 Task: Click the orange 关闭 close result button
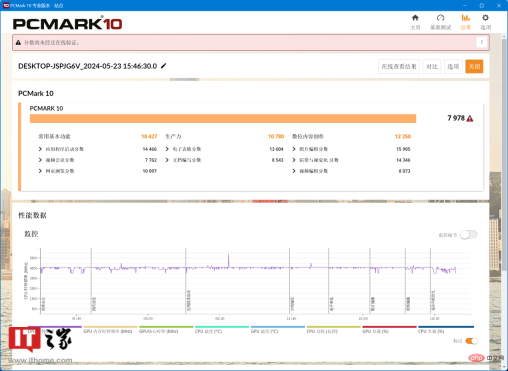tap(474, 66)
